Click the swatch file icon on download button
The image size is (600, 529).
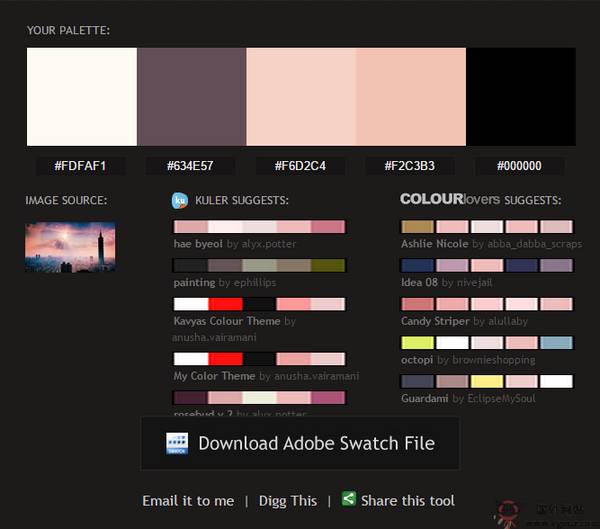click(x=177, y=444)
